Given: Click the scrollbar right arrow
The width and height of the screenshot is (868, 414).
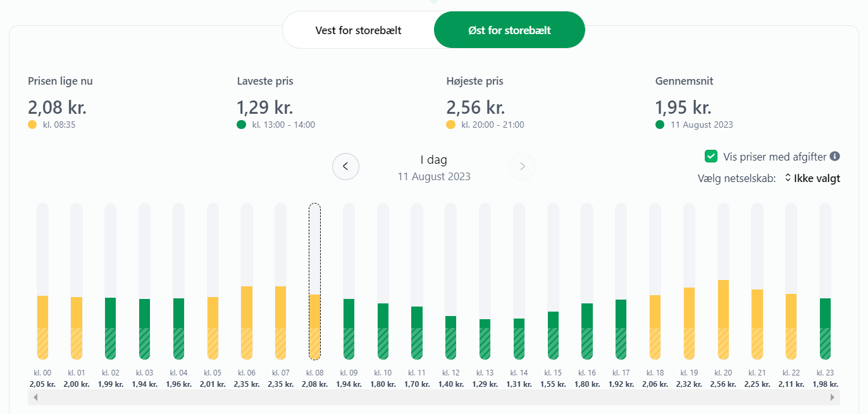Looking at the screenshot, I should point(833,397).
